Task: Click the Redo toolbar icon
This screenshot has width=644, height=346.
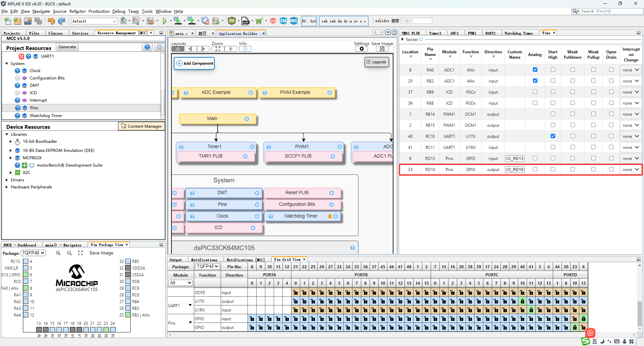Action: pyautogui.click(x=61, y=21)
